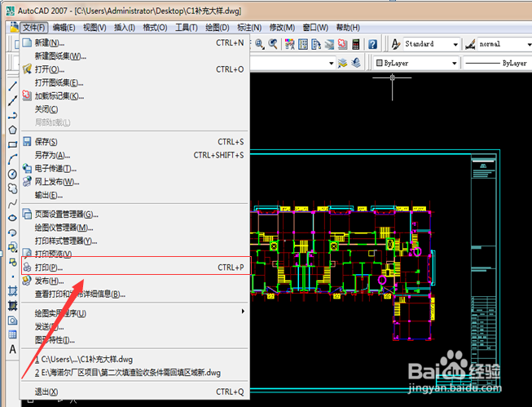532x407 pixels.
Task: Open the 修改(M) menu
Action: coord(282,28)
